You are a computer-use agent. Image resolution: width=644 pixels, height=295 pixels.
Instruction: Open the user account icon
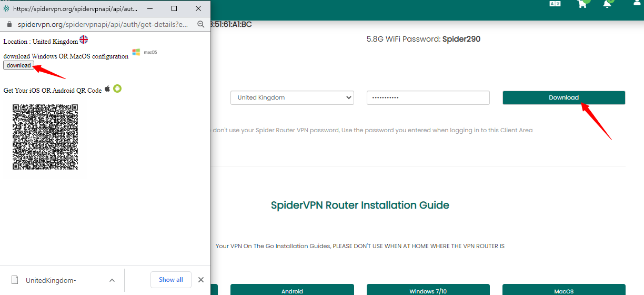[x=637, y=3]
